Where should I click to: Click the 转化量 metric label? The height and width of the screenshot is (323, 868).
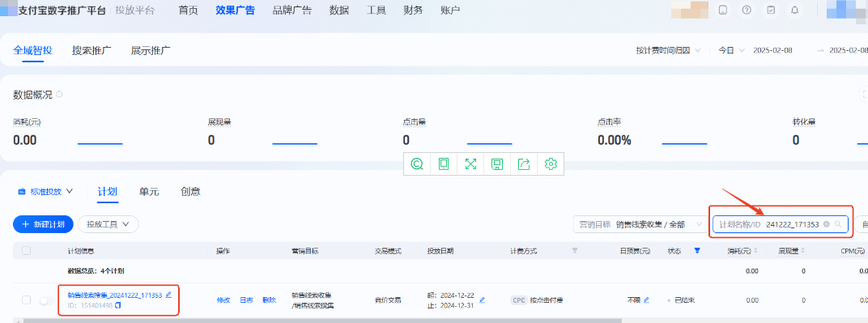[804, 122]
